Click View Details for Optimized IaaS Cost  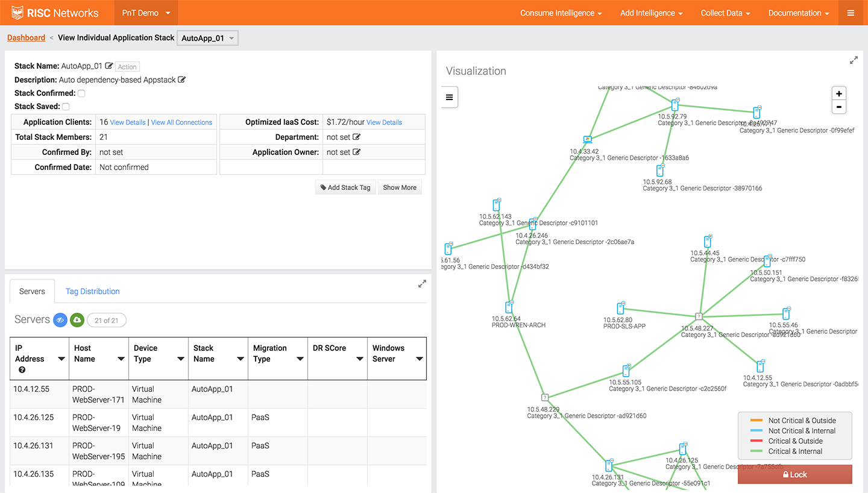[384, 122]
